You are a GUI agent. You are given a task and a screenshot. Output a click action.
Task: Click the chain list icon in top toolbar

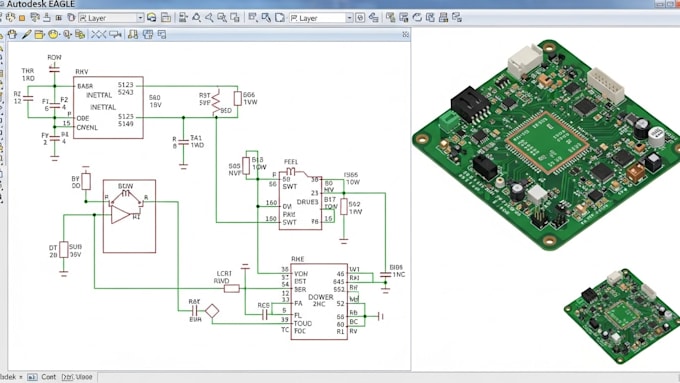pyautogui.click(x=373, y=18)
